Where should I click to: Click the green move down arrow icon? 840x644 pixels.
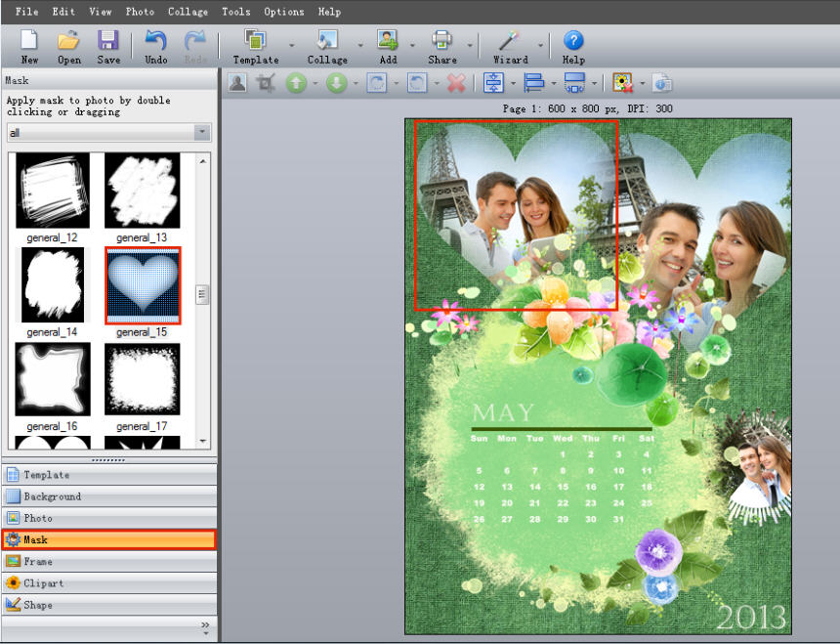337,83
